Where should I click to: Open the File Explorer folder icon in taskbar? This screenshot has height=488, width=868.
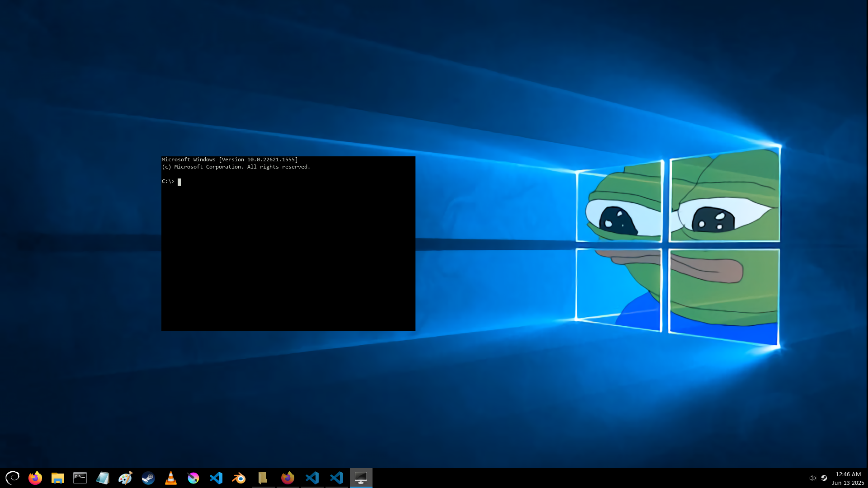[x=57, y=478]
